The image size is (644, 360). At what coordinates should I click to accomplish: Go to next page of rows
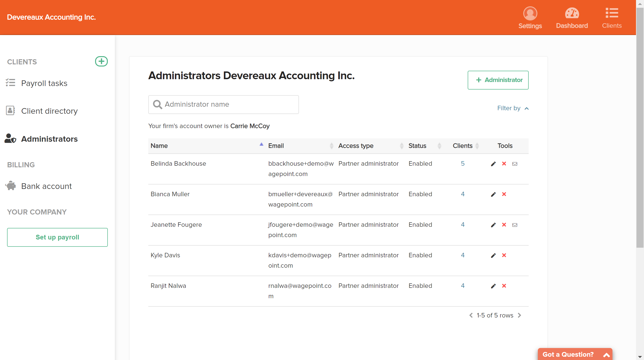click(519, 315)
